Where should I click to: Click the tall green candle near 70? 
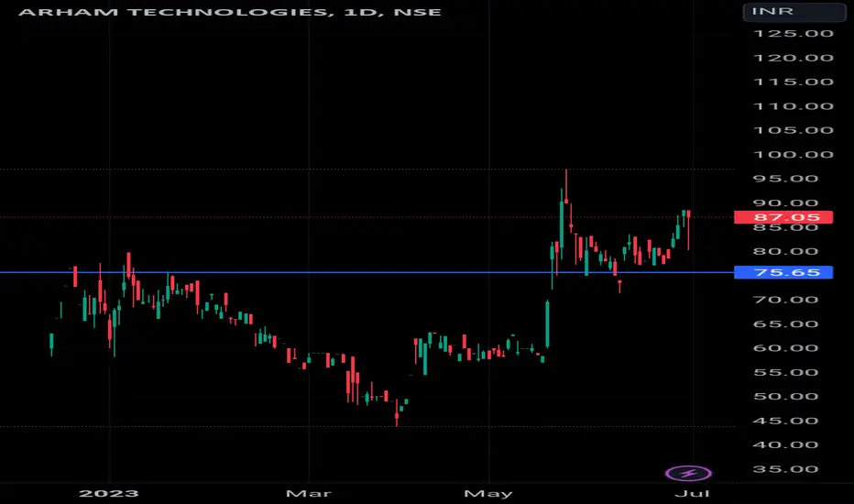[x=547, y=324]
